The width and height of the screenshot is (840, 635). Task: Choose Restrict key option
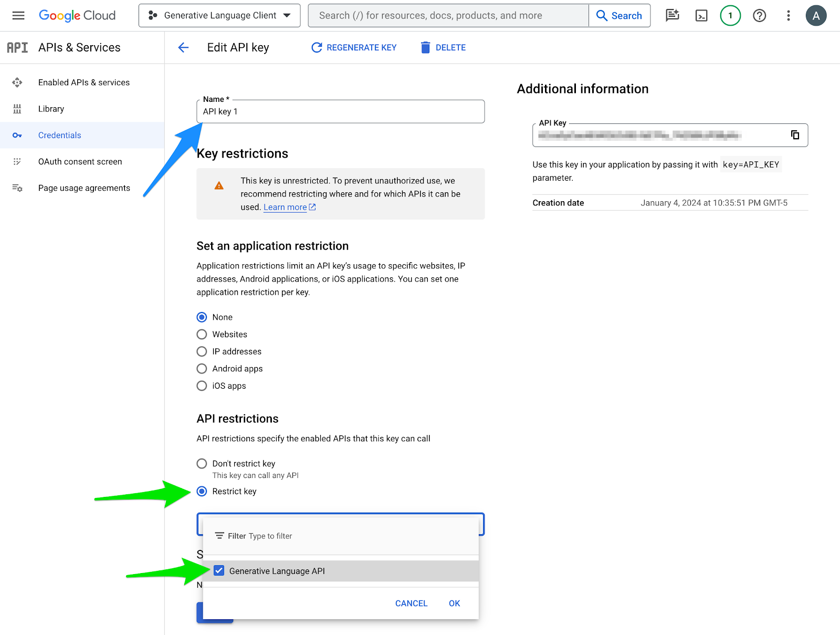pyautogui.click(x=202, y=492)
